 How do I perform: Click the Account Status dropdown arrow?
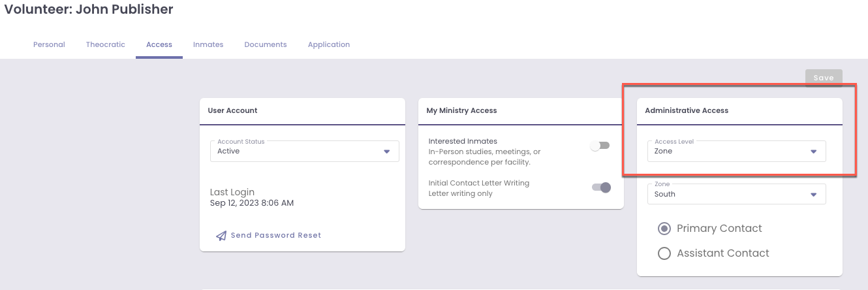pyautogui.click(x=386, y=152)
